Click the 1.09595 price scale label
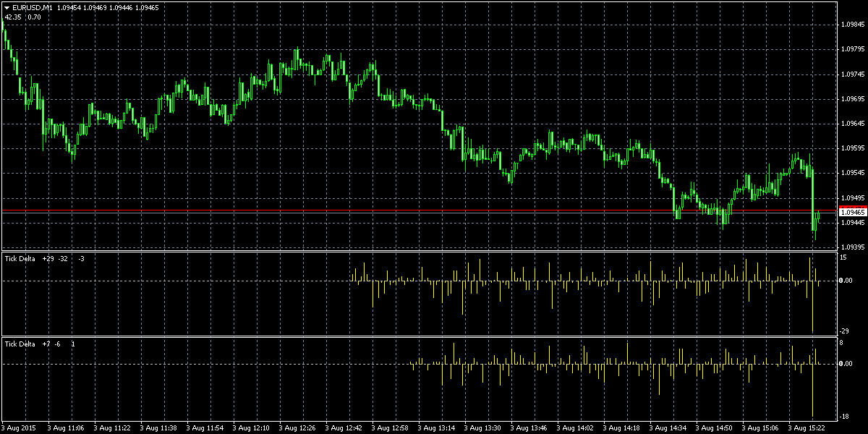The image size is (868, 434). [854, 148]
